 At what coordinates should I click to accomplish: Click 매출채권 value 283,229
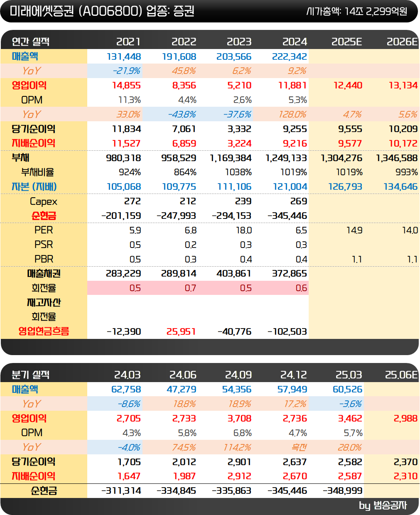click(x=123, y=274)
